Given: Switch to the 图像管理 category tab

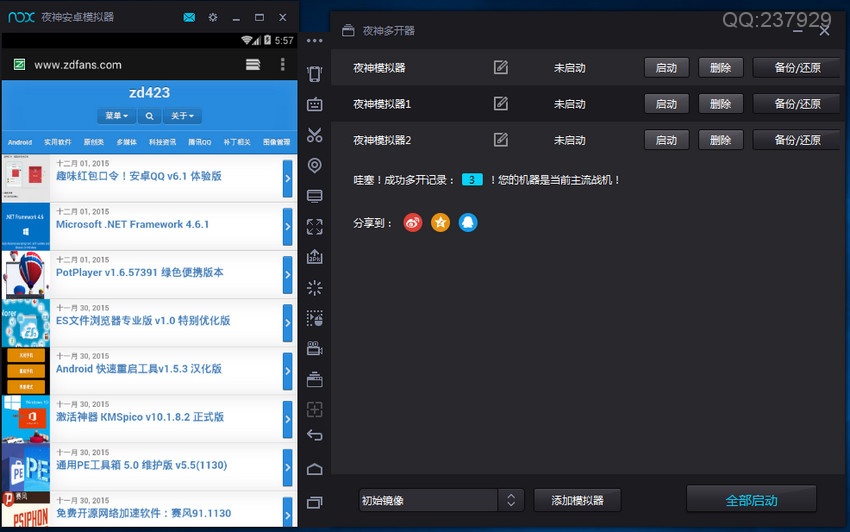Looking at the screenshot, I should point(276,142).
